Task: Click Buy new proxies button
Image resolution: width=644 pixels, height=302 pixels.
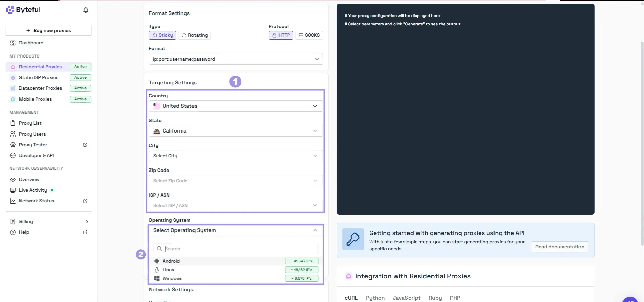Action: 49,30
